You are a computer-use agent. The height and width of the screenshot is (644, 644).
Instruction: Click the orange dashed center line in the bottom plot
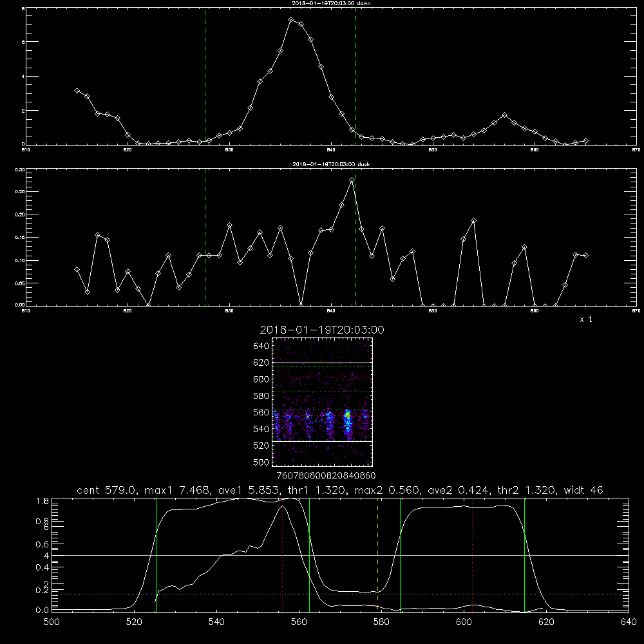[377, 554]
